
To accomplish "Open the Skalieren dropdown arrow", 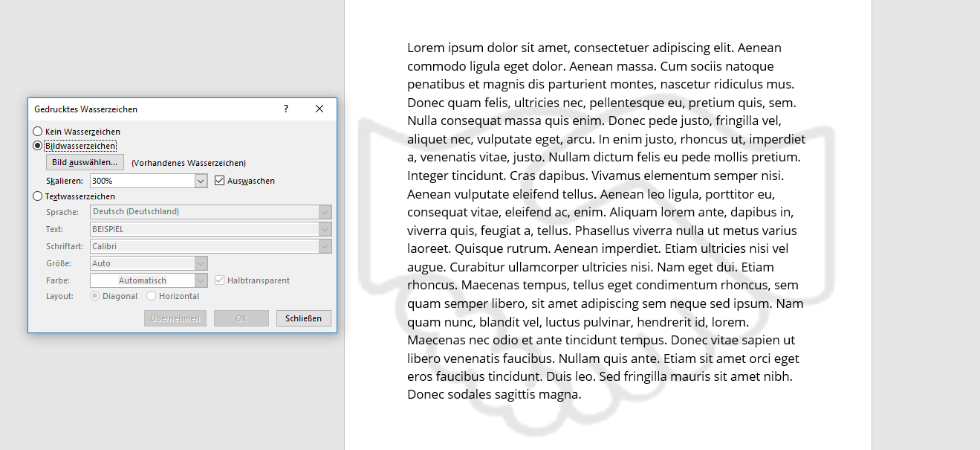I will (201, 181).
